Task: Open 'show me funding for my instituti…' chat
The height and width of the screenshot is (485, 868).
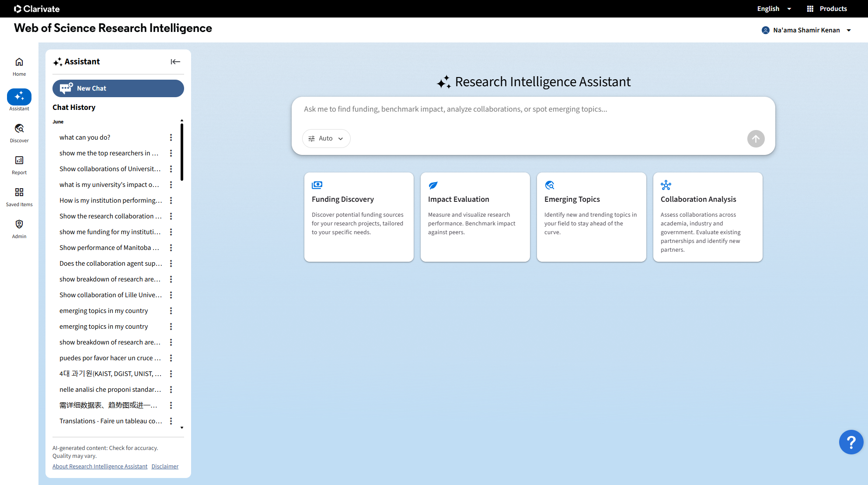Action: coord(110,232)
